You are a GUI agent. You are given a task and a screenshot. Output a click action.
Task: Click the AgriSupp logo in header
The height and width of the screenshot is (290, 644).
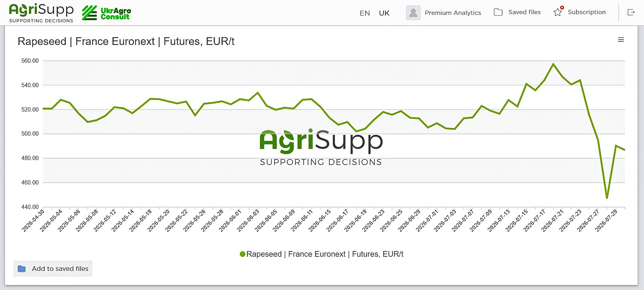point(41,13)
